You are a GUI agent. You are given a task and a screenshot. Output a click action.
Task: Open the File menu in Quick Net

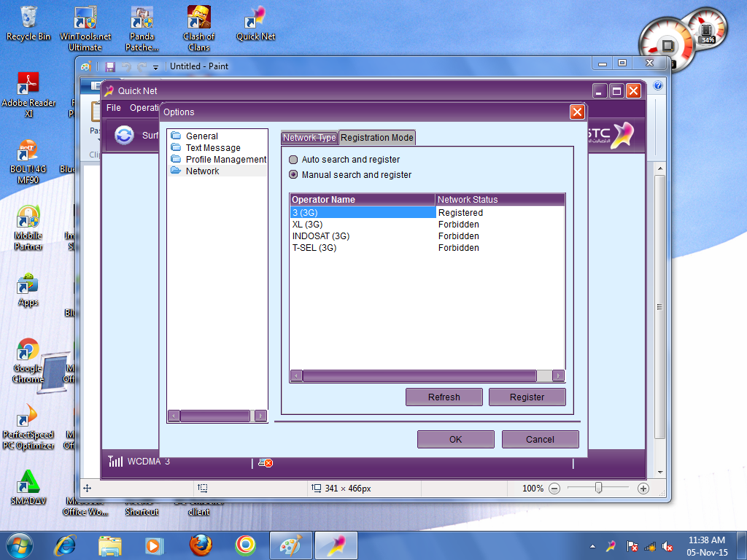click(113, 108)
